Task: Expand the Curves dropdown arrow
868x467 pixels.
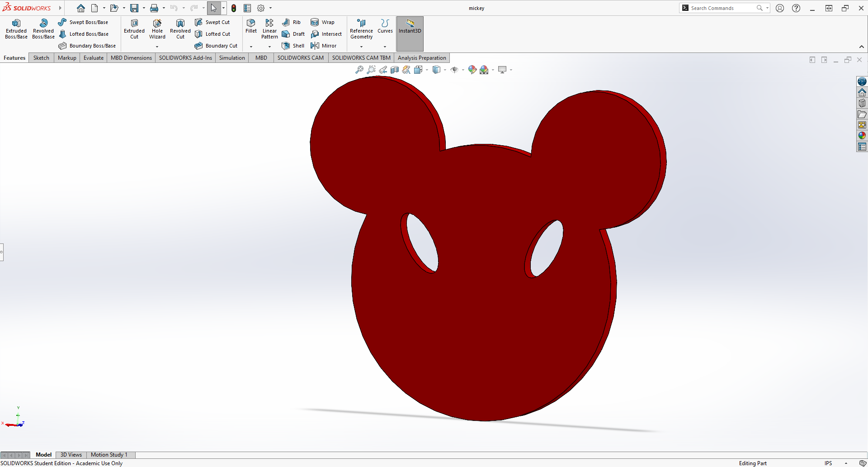Action: tap(385, 47)
